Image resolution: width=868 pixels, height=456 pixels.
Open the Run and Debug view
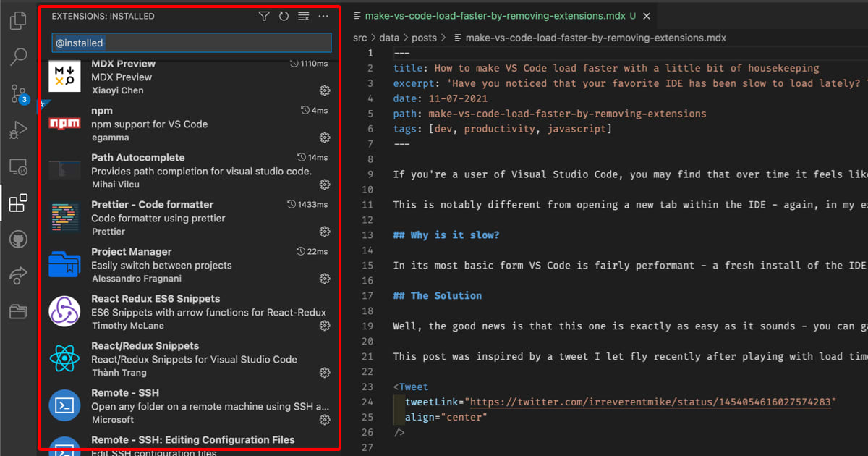click(18, 131)
